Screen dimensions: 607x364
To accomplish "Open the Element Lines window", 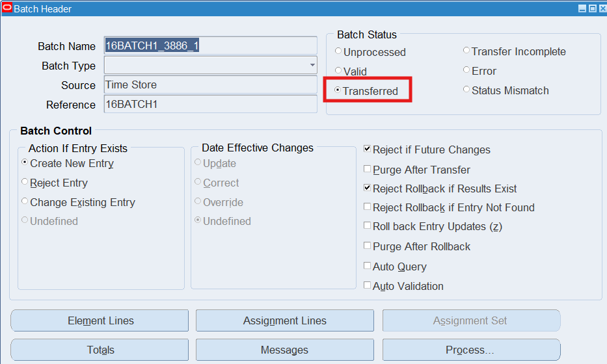I will (x=100, y=320).
